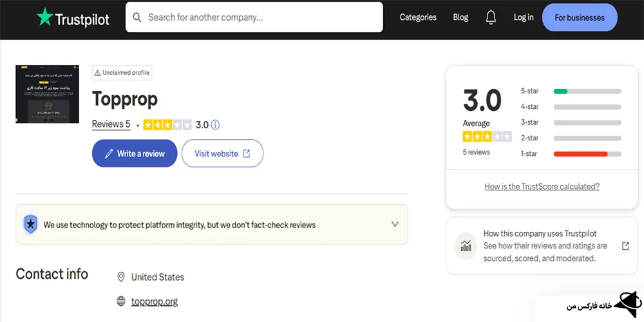Click the globe icon beside topprop.org
Image resolution: width=644 pixels, height=322 pixels.
[x=121, y=301]
